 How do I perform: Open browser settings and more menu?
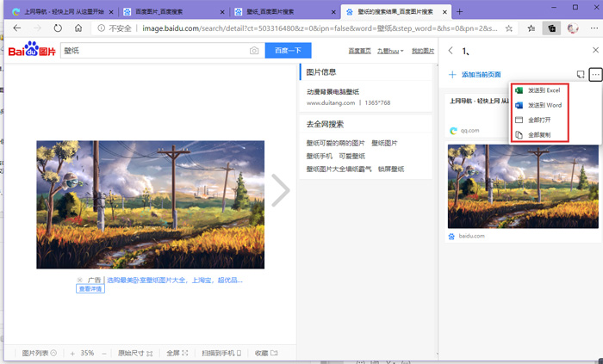594,28
